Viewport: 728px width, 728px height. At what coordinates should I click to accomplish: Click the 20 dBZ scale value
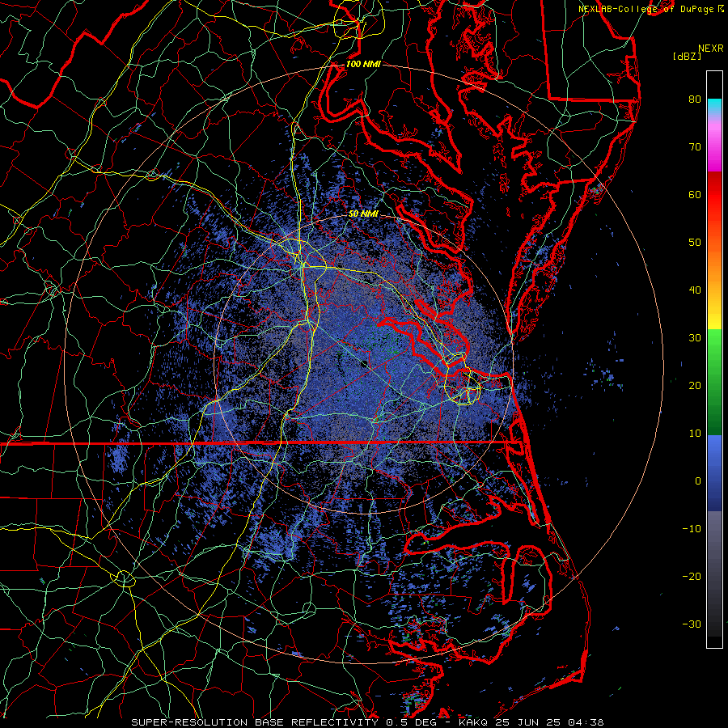point(695,385)
